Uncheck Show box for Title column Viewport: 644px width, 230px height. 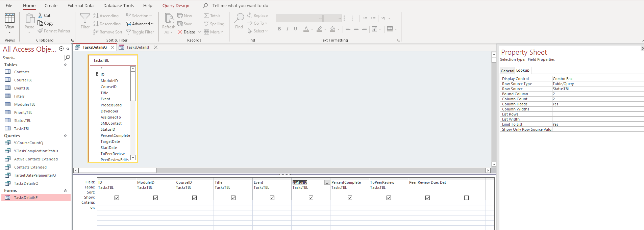pos(233,198)
